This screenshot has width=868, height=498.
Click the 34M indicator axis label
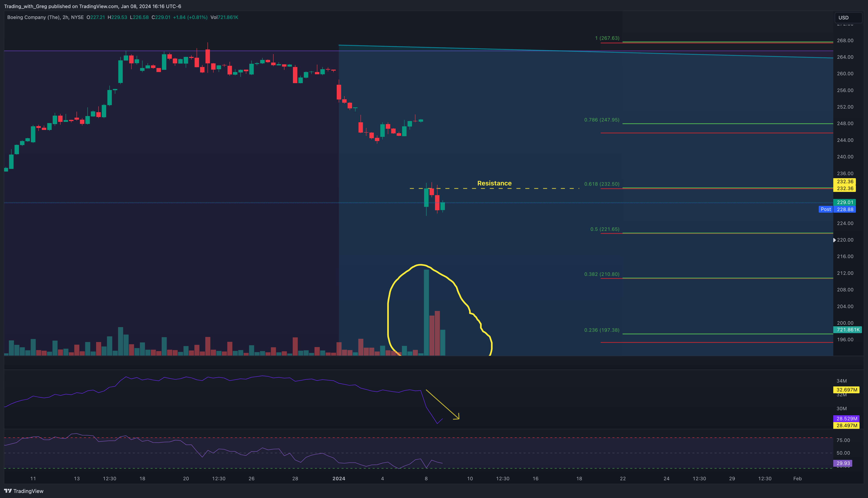(x=841, y=381)
